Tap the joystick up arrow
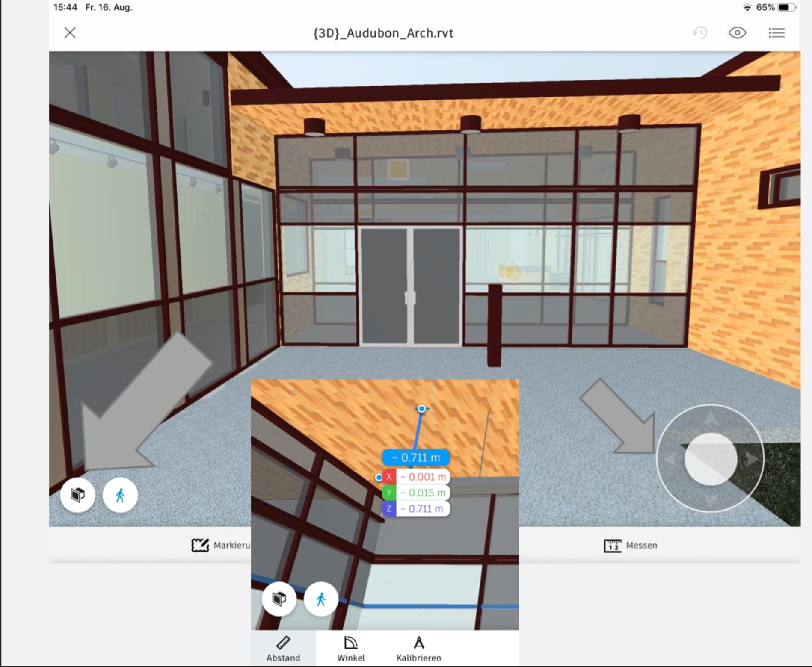This screenshot has height=667, width=812. point(710,418)
